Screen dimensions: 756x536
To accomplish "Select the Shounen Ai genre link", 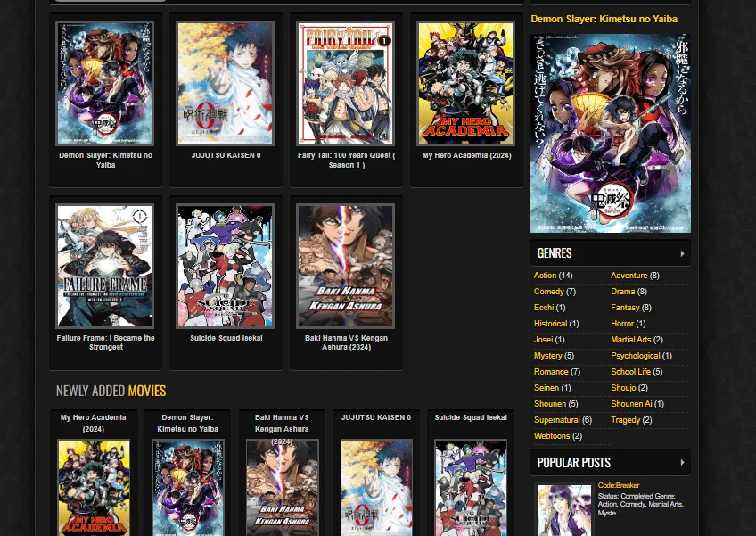I will pyautogui.click(x=631, y=404).
